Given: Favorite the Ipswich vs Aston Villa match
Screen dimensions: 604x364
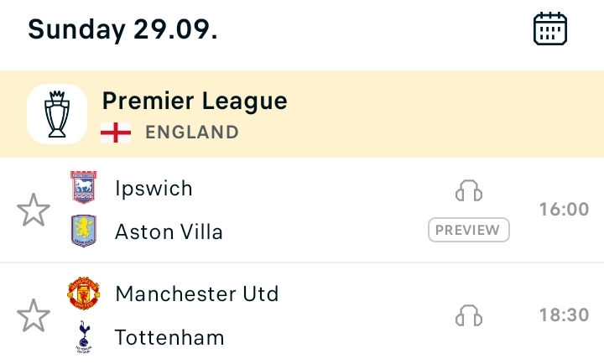Looking at the screenshot, I should (34, 210).
